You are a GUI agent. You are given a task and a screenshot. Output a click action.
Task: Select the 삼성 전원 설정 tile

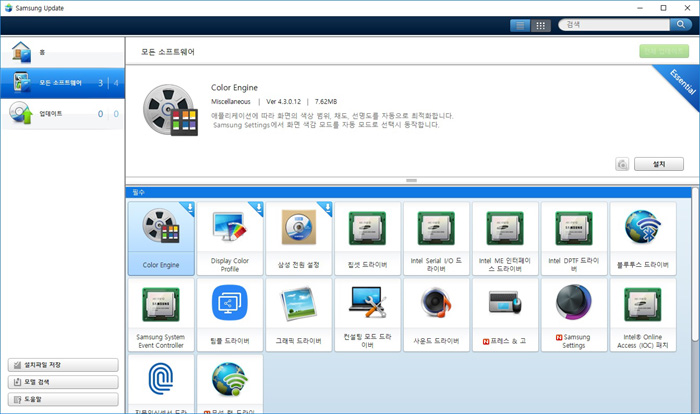click(x=299, y=238)
